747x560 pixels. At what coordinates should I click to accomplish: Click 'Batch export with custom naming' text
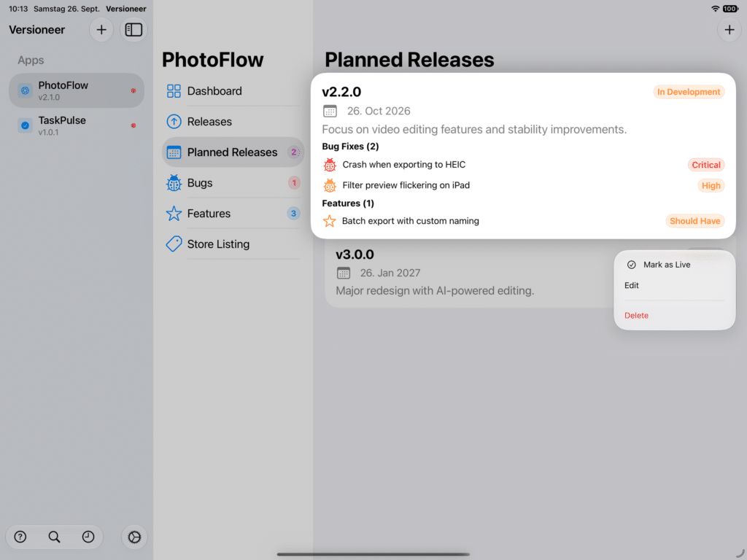pyautogui.click(x=411, y=221)
